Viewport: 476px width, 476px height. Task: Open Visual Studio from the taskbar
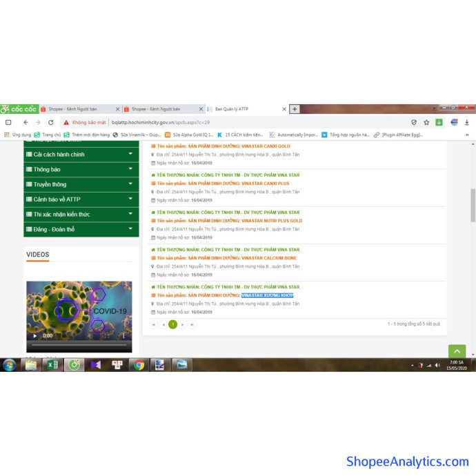pyautogui.click(x=95, y=365)
